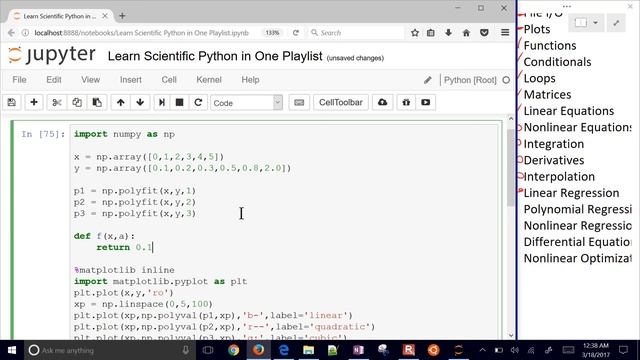Select Loops in the topic list
640x360 pixels.
539,78
